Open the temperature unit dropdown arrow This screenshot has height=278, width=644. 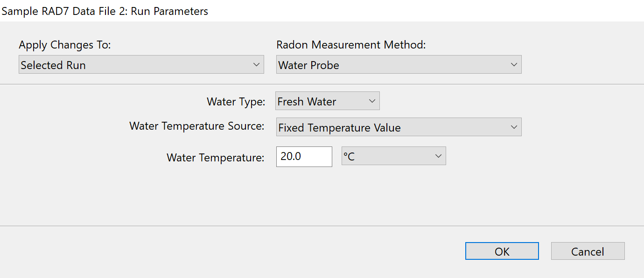point(438,156)
